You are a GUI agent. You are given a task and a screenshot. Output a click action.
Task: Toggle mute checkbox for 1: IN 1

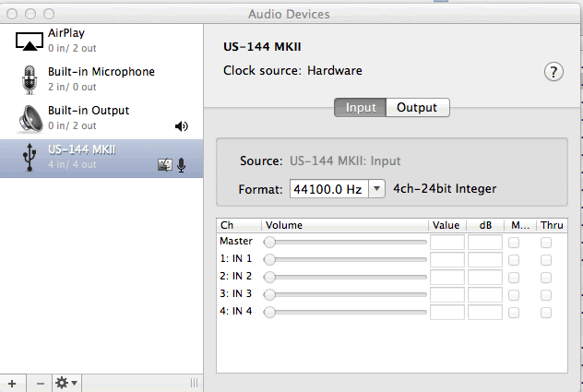(x=514, y=260)
